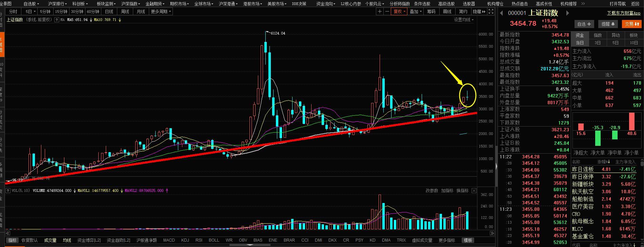The image size is (644, 247).
Task: Select 3日 fund flow tab
Action: [x=598, y=43]
